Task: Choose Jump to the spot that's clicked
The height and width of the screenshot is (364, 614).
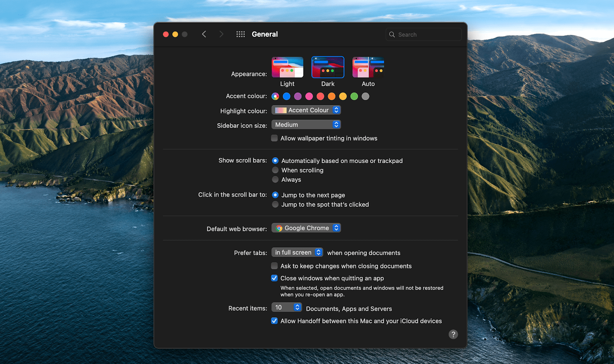Action: [x=275, y=204]
